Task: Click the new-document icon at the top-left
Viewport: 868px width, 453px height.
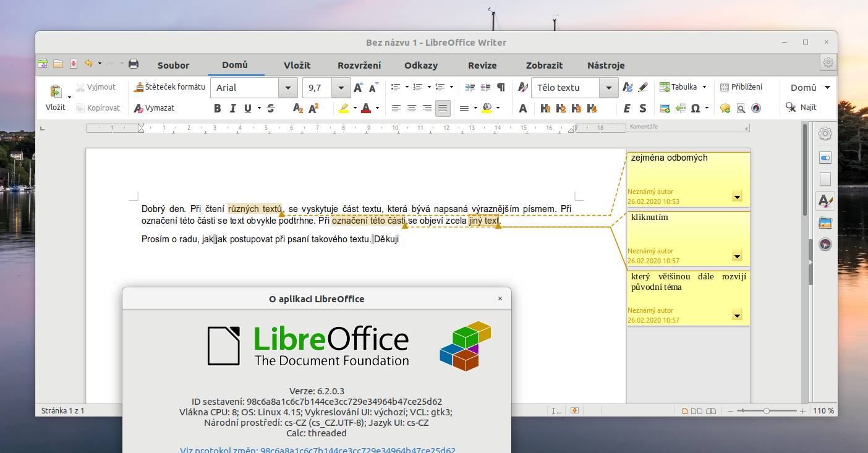Action: coord(43,64)
